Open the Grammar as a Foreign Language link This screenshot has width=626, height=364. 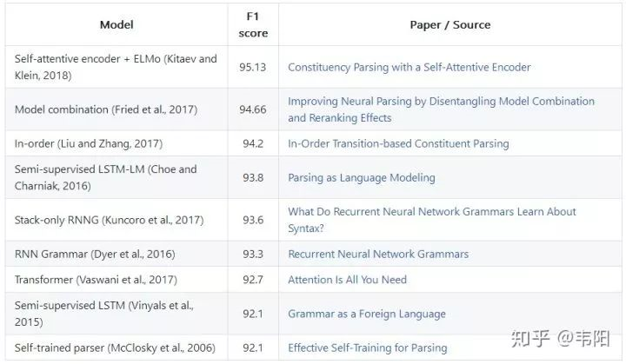point(366,314)
